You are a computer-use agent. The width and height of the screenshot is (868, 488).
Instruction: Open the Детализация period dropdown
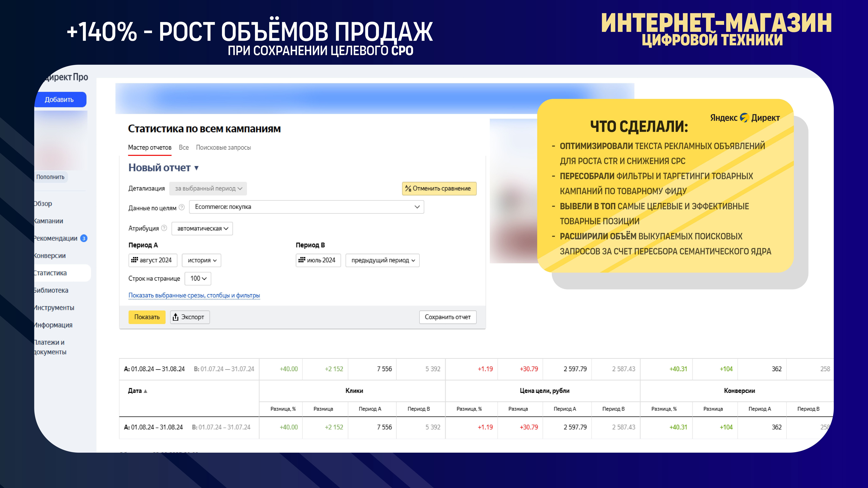pyautogui.click(x=208, y=189)
